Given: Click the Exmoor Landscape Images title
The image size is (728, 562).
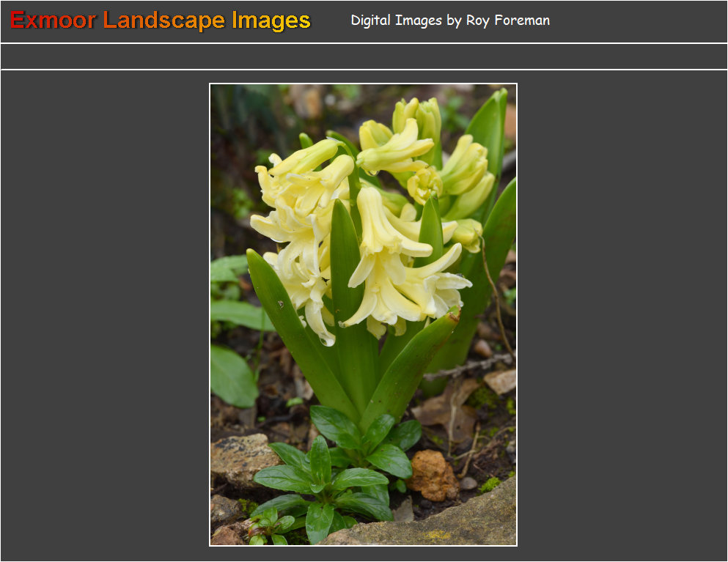Looking at the screenshot, I should click(x=161, y=21).
